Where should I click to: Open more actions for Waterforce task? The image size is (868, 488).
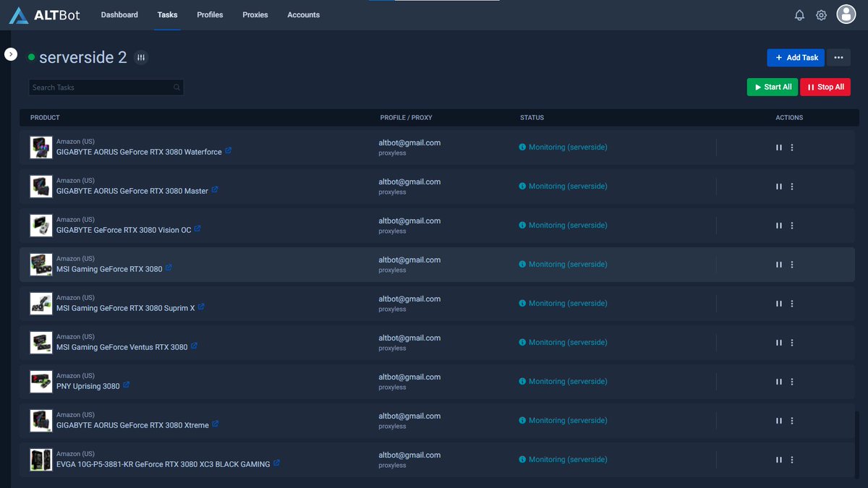tap(792, 147)
